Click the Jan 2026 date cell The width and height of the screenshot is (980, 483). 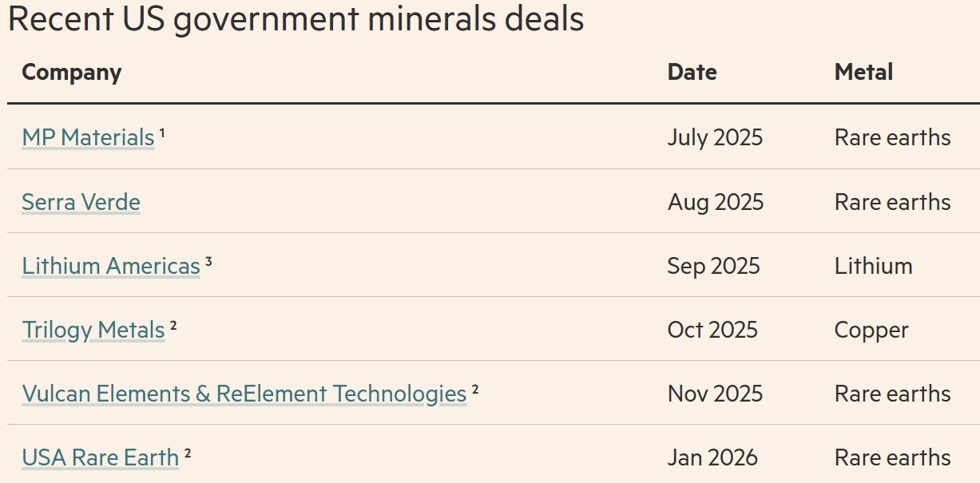coord(712,457)
